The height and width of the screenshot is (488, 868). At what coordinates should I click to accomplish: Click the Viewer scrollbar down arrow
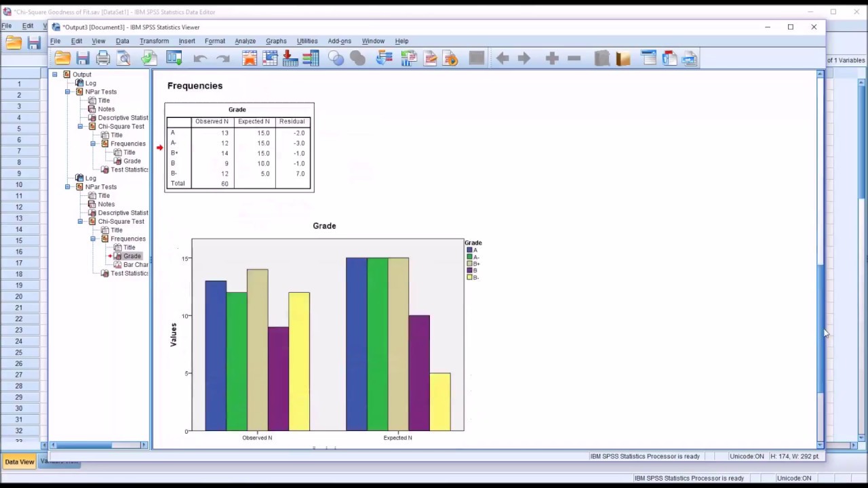pyautogui.click(x=820, y=445)
